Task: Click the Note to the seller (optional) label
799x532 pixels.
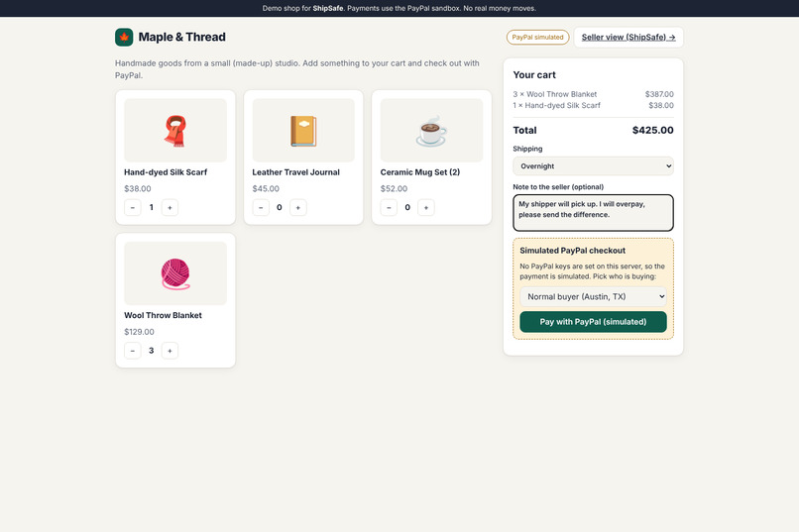Action: [558, 187]
